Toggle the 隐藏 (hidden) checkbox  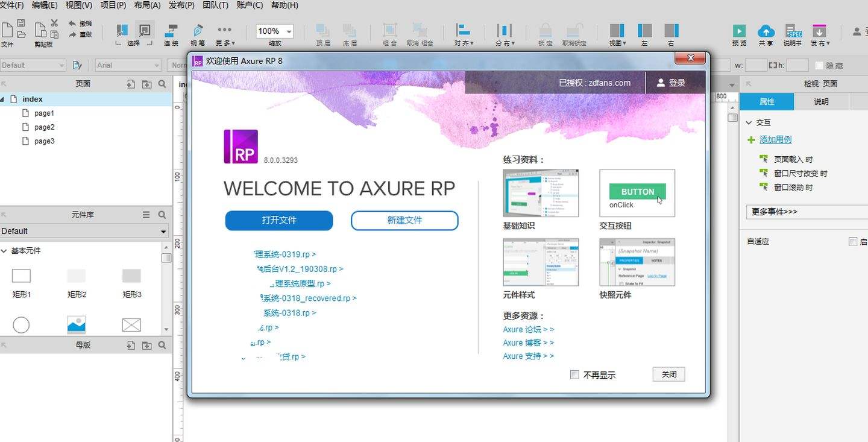819,65
